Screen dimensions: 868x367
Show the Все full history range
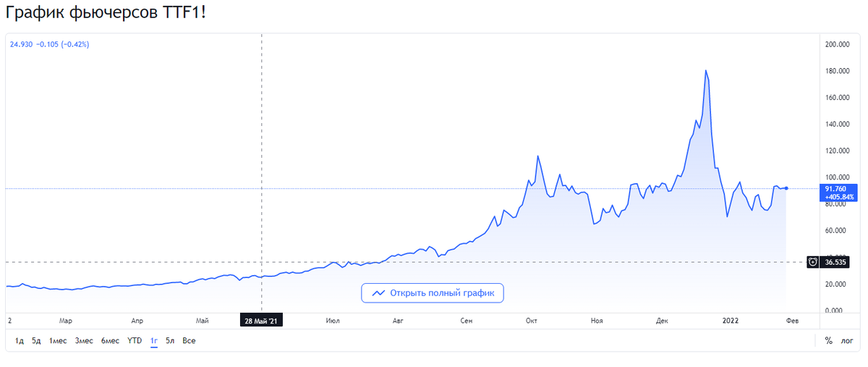point(189,340)
